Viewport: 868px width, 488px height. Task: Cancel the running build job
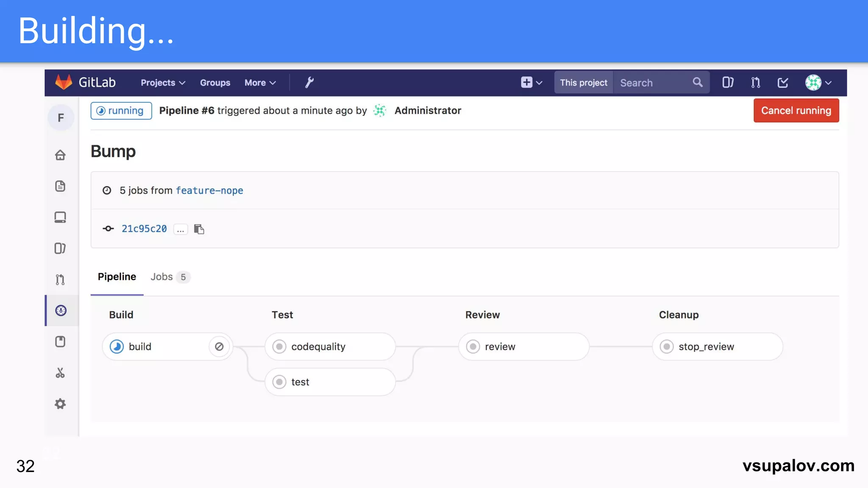click(x=219, y=347)
